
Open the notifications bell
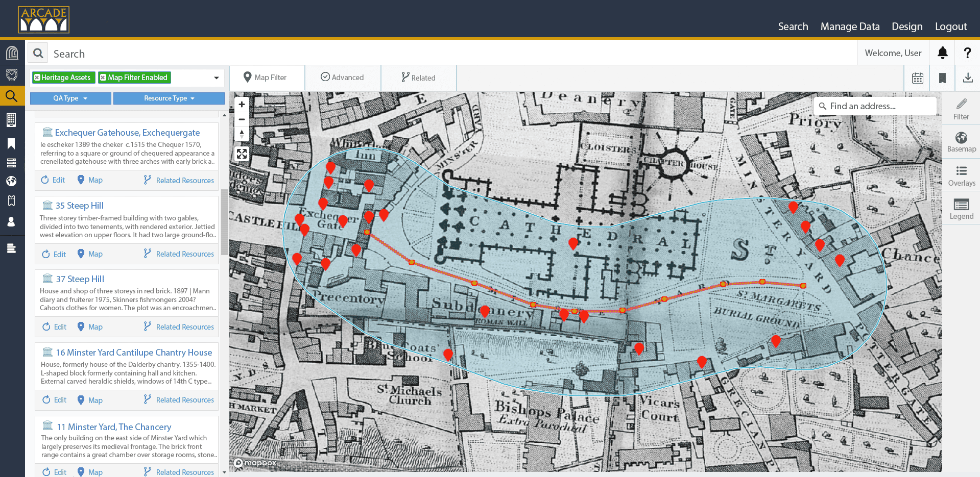coord(943,53)
